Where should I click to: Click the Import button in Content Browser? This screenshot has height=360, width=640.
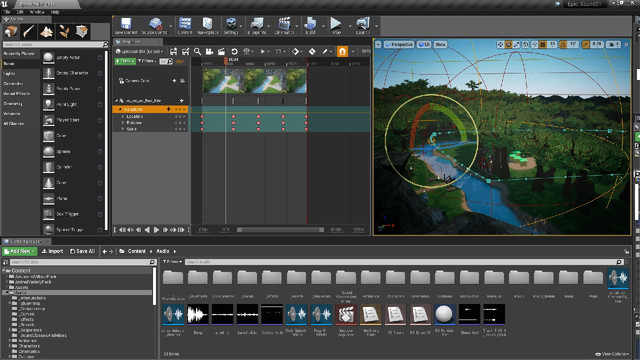coord(53,251)
